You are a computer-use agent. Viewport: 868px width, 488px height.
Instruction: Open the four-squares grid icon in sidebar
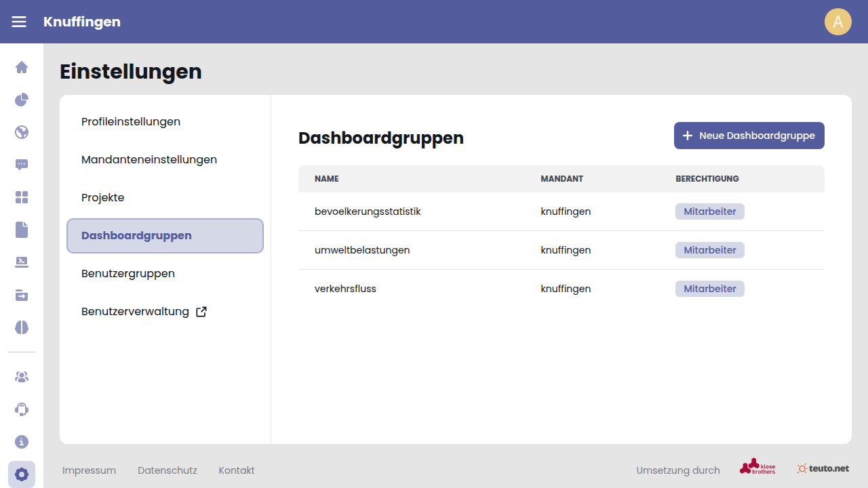22,197
